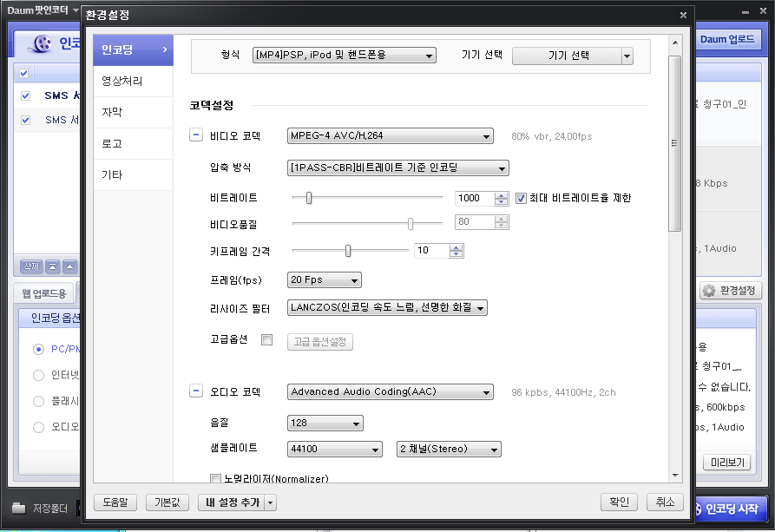
Task: Close the 환경설정 dialog with the X icon
Action: point(683,15)
